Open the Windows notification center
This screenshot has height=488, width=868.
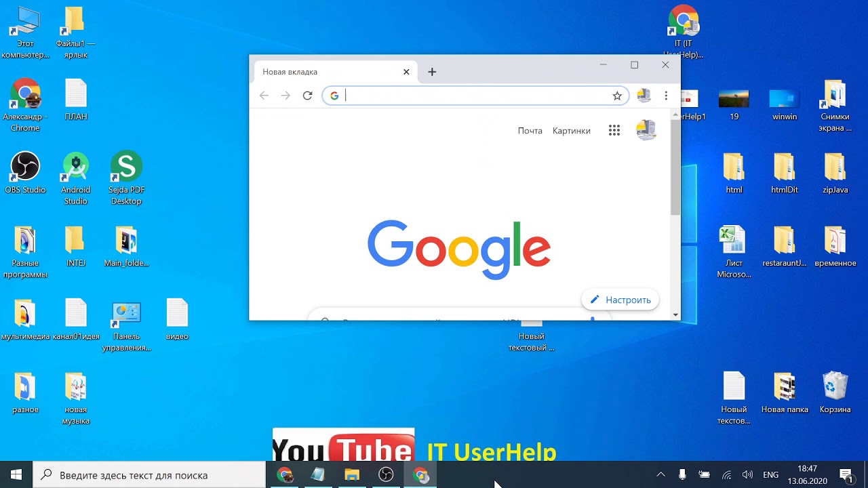846,474
